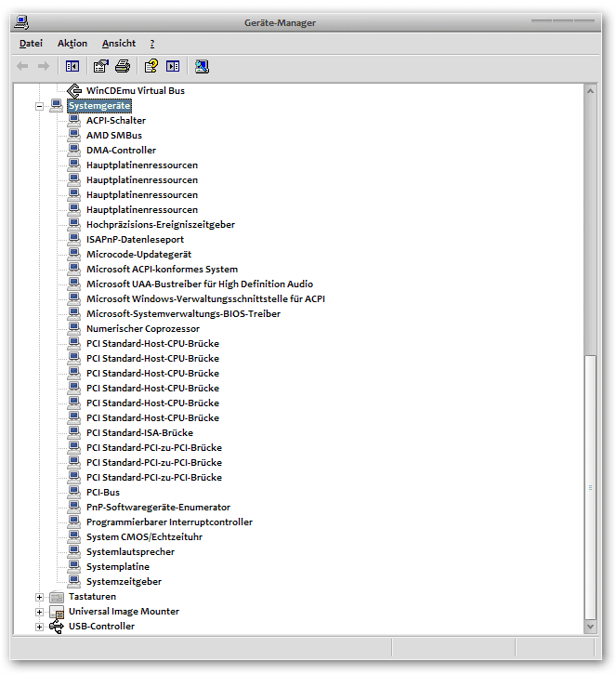Expand the USB-Controller node

pos(39,627)
